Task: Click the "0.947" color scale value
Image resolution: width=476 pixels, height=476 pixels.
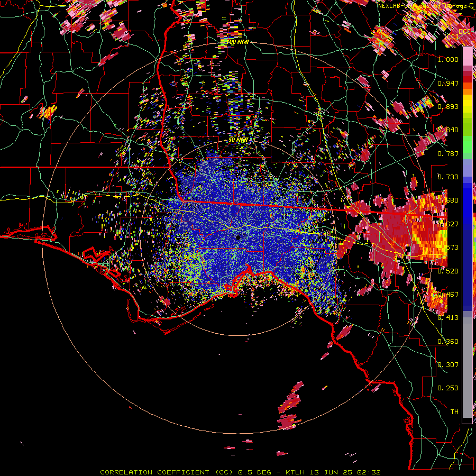Action: (448, 83)
